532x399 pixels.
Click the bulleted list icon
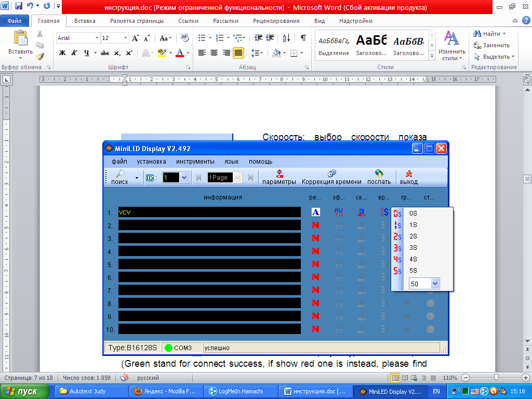click(202, 37)
